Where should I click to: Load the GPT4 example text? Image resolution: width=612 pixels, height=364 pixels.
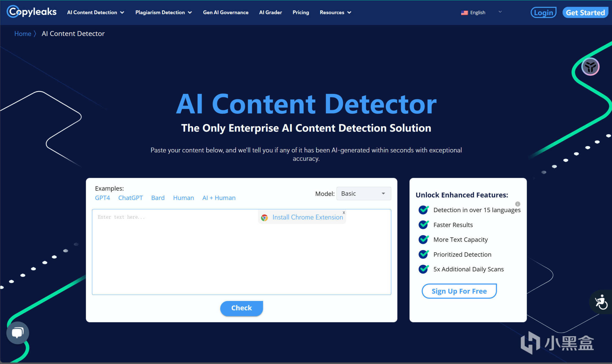[102, 198]
